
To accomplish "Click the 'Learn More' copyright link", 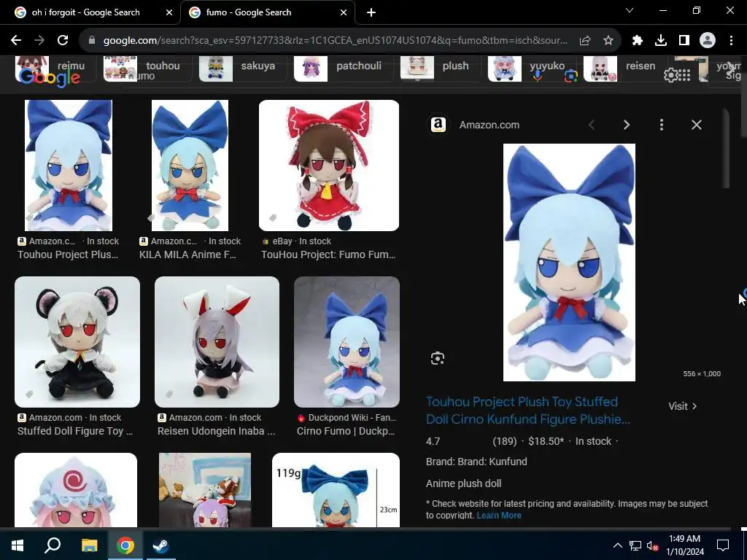I will pyautogui.click(x=499, y=516).
